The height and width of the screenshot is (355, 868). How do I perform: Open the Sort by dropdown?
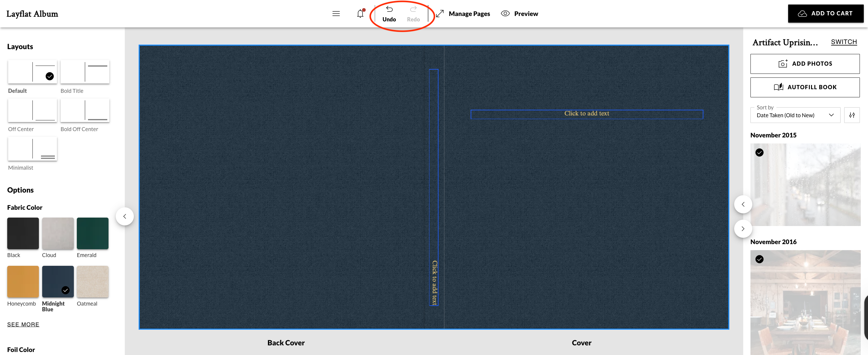coord(795,115)
